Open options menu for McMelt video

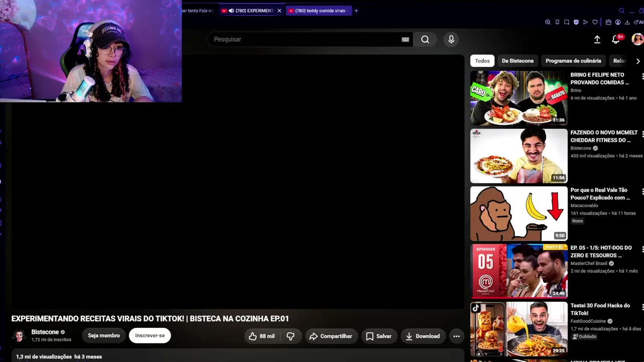click(642, 134)
